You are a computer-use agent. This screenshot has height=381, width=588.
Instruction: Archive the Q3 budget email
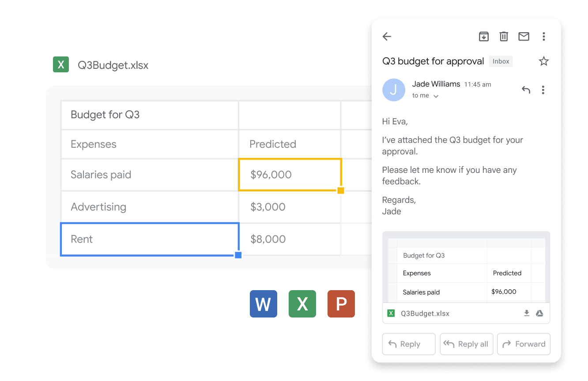(484, 37)
